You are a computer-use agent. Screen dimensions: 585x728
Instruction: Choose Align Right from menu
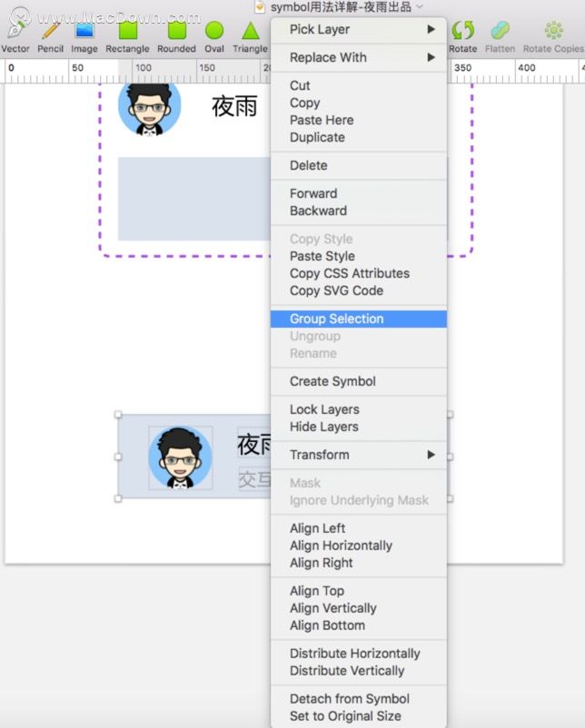359,563
